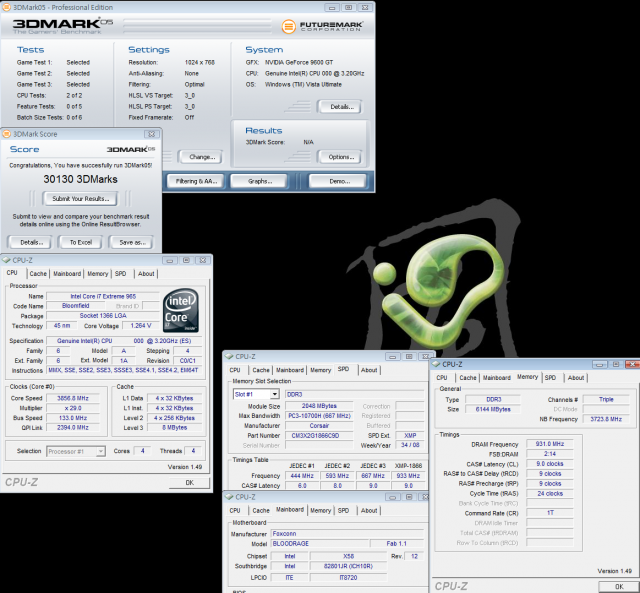Click Save as button in score window
The width and height of the screenshot is (640, 593).
(132, 242)
